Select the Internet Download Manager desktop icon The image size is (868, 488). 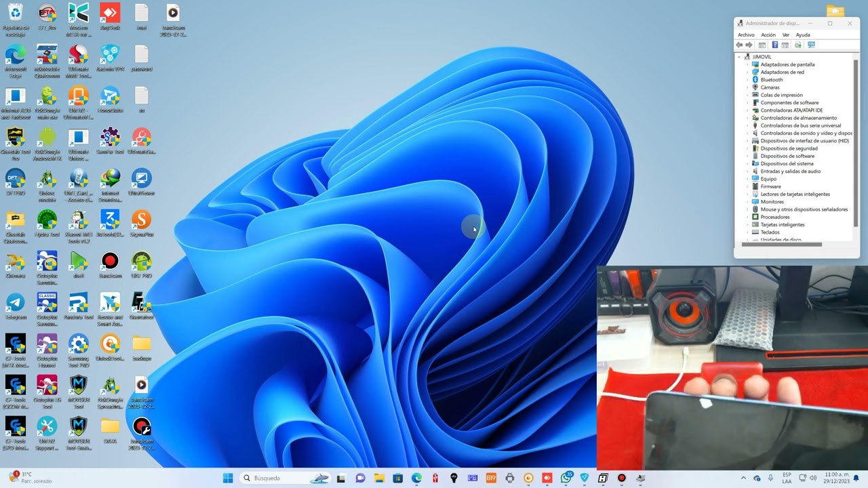110,186
